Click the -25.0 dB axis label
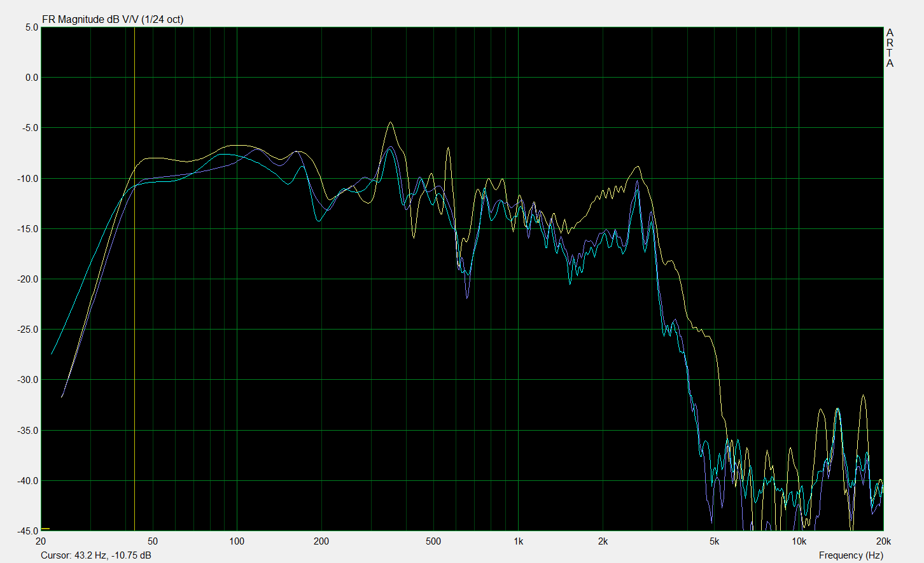 (28, 330)
